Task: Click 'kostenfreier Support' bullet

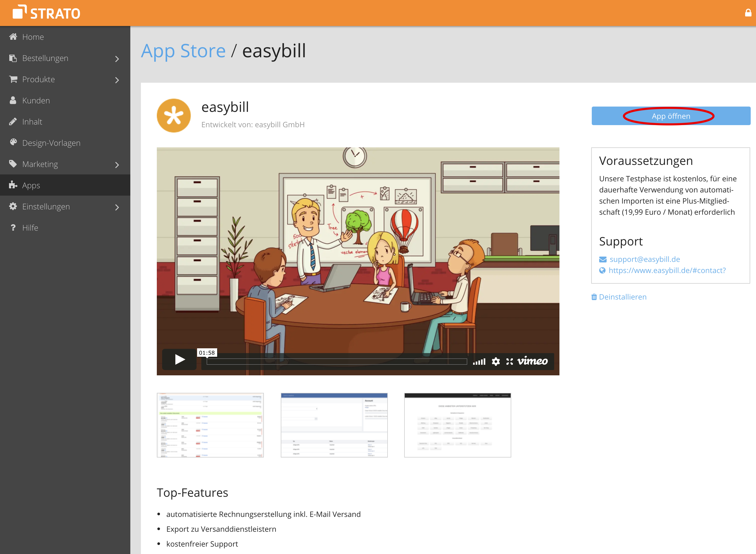Action: pyautogui.click(x=202, y=544)
